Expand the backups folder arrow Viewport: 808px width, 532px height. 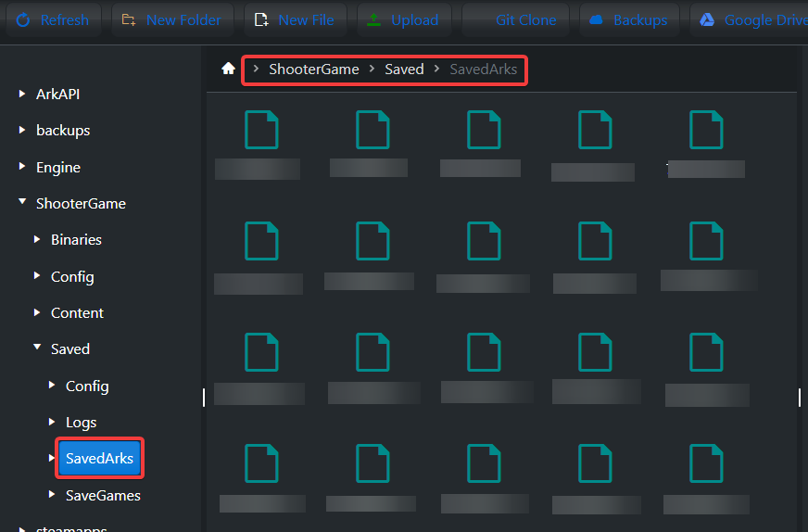[22, 131]
